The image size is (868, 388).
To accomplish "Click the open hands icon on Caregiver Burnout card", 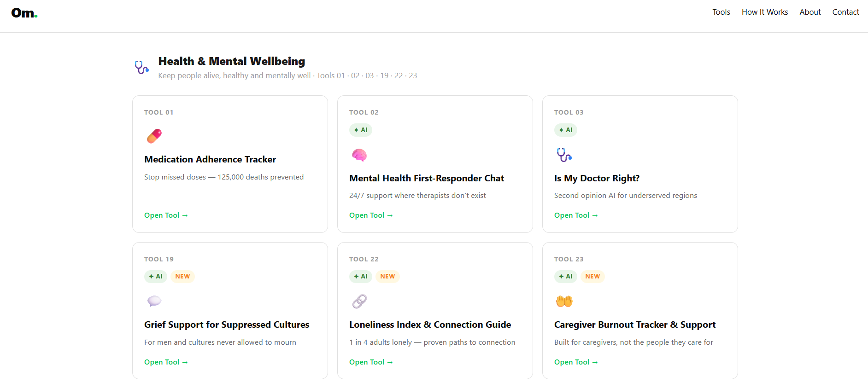I will (564, 301).
